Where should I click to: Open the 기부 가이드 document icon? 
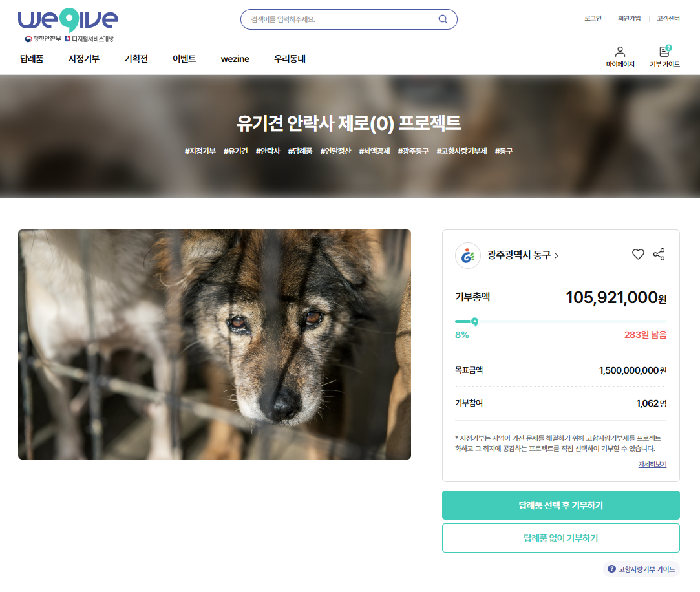664,51
